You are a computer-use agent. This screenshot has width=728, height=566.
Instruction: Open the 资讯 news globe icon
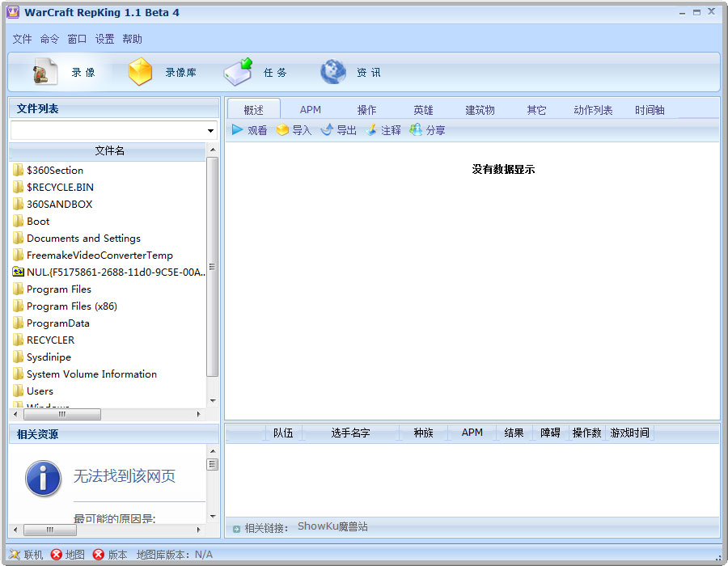click(332, 73)
